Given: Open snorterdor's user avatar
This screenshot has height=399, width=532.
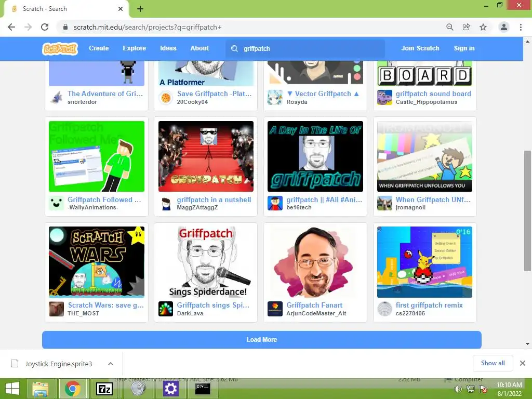Looking at the screenshot, I should coord(56,97).
